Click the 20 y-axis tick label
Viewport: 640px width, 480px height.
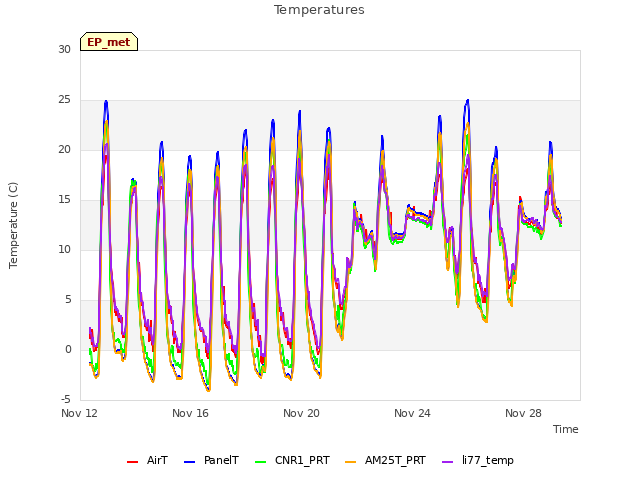click(64, 149)
